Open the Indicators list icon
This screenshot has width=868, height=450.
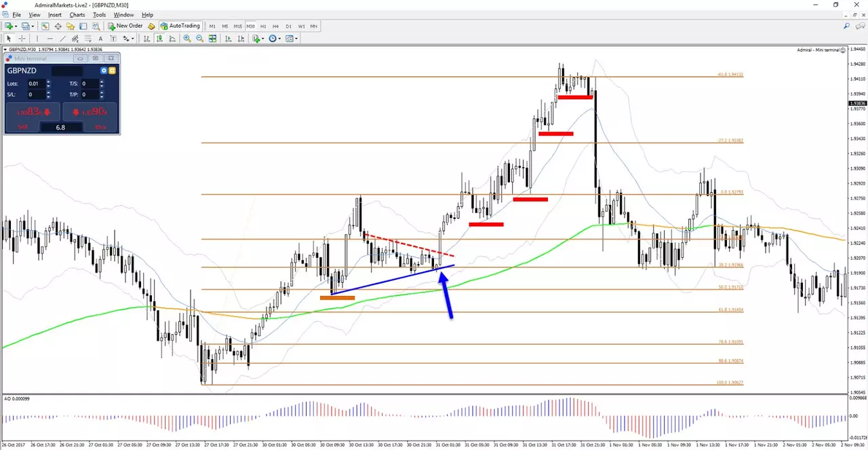click(256, 39)
